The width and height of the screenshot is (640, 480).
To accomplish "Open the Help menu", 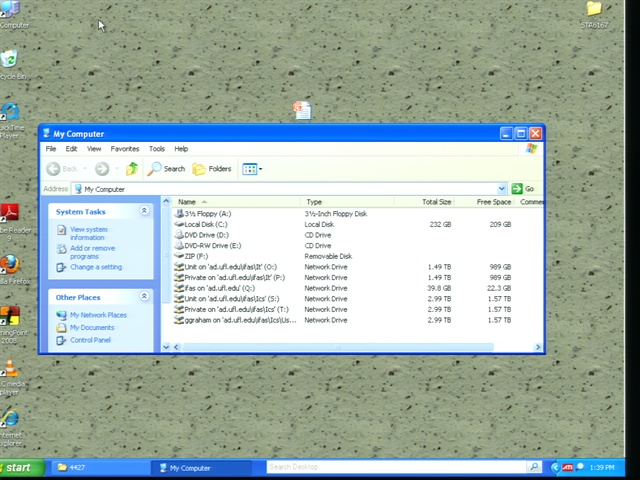I will point(181,149).
